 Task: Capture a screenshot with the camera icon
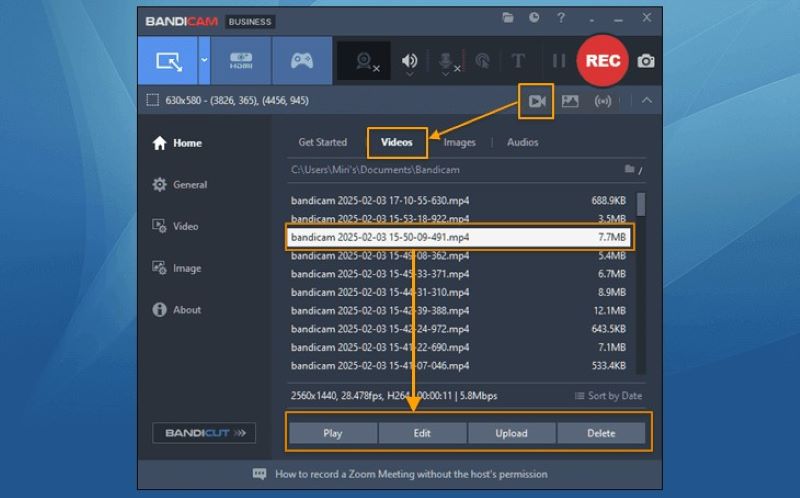pos(646,61)
